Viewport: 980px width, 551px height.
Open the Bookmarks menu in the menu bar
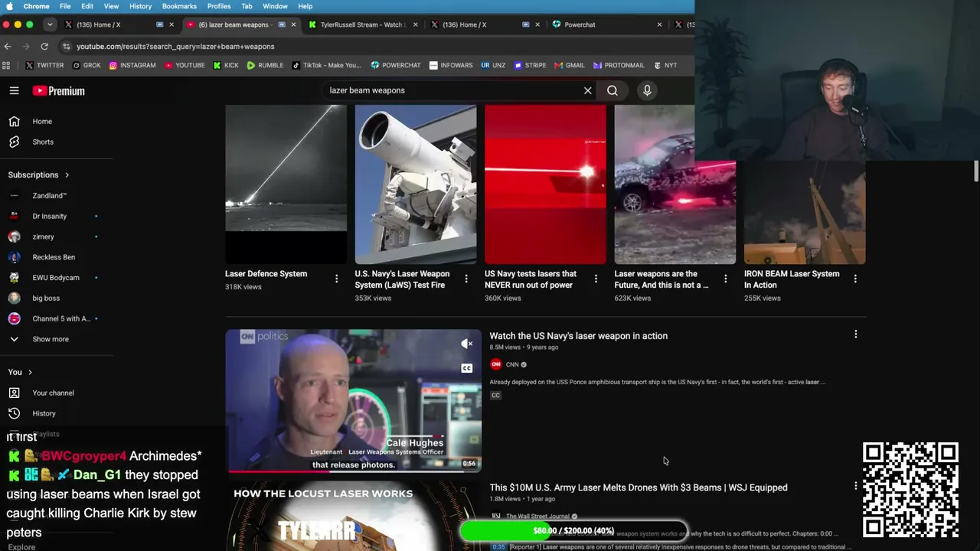click(x=179, y=6)
